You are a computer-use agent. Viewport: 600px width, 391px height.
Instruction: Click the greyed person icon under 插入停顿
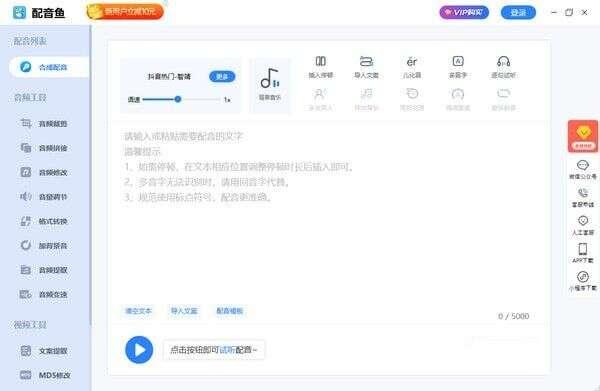pyautogui.click(x=321, y=99)
